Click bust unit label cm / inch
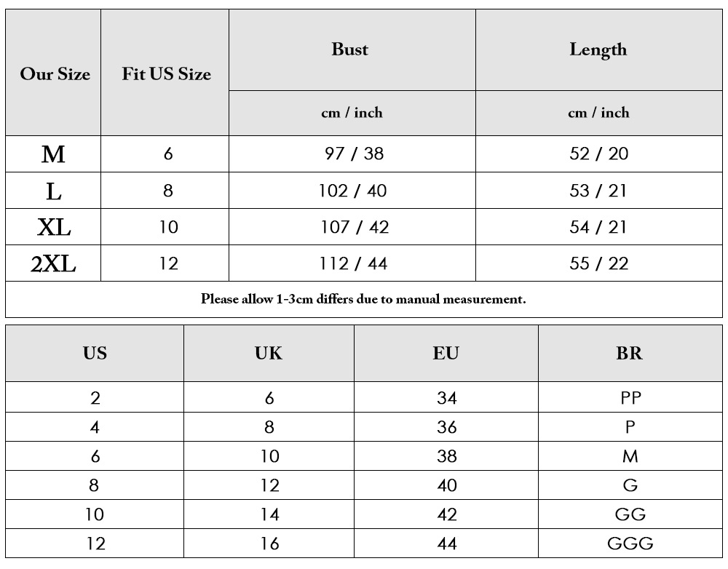The width and height of the screenshot is (728, 569). point(352,113)
